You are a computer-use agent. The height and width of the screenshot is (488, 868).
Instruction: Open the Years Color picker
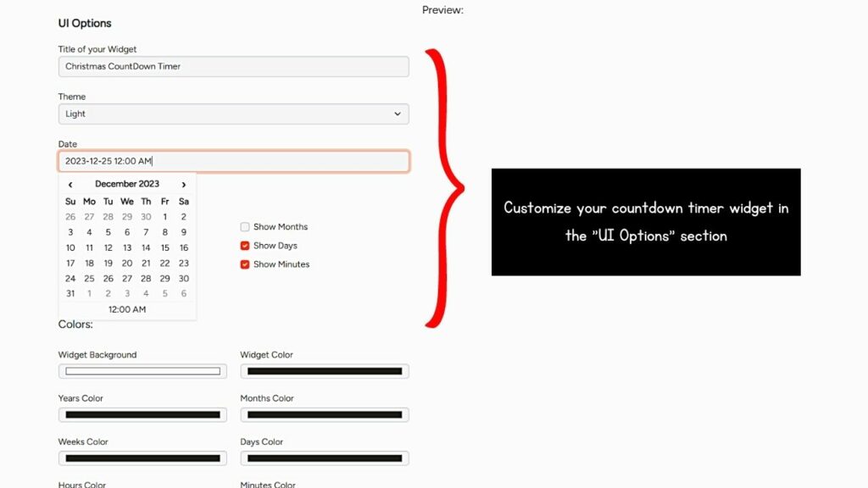click(x=142, y=414)
